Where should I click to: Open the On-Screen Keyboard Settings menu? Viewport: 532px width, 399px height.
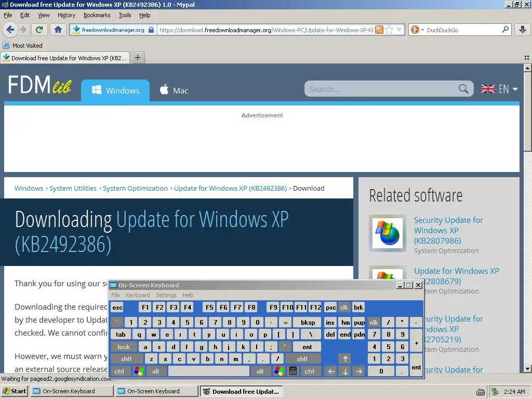[166, 295]
